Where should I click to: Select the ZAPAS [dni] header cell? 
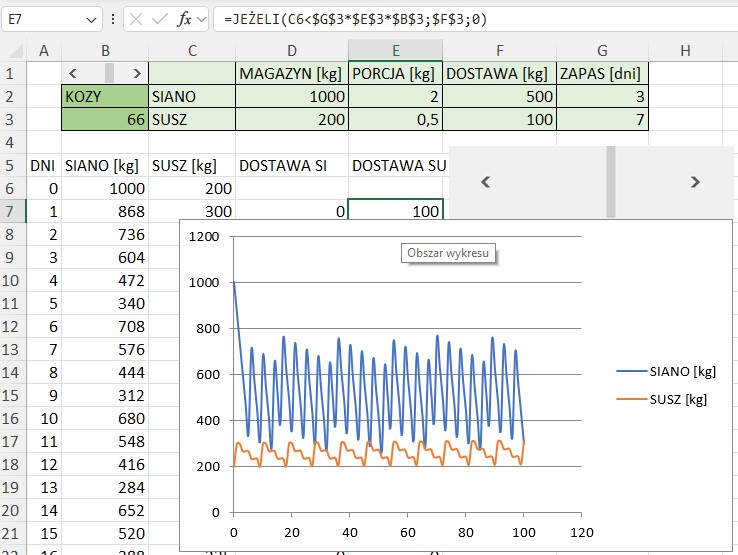[601, 73]
